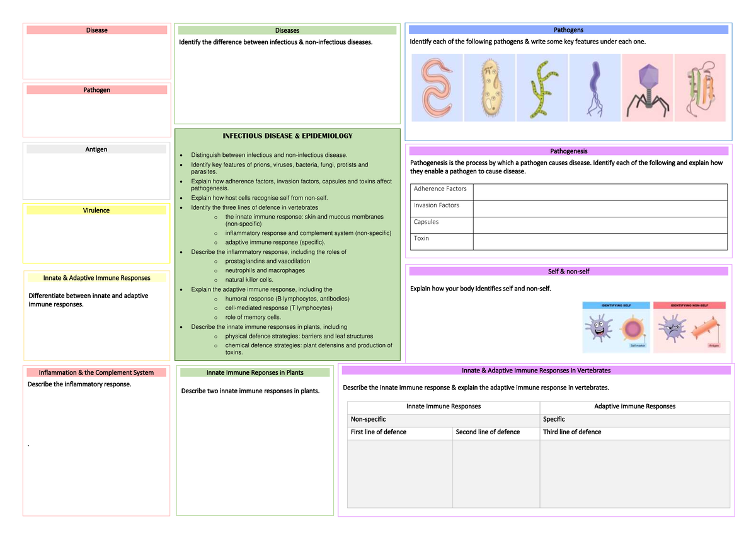
Task: Click the empty Antigen definition box
Action: [x=96, y=176]
